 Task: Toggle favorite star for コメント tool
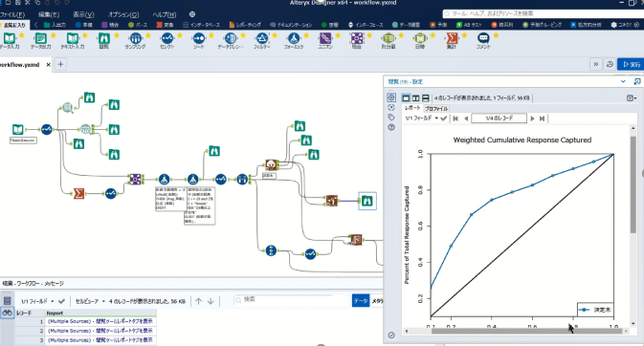coord(496,35)
